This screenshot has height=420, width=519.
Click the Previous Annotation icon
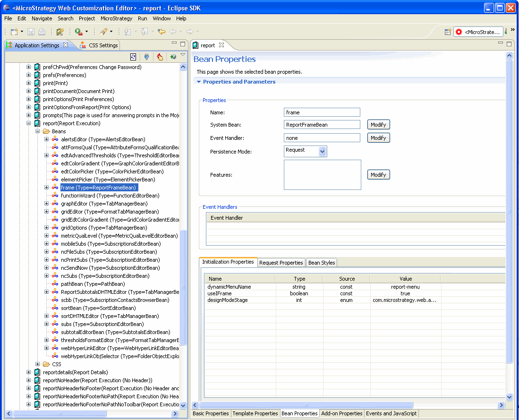145,32
